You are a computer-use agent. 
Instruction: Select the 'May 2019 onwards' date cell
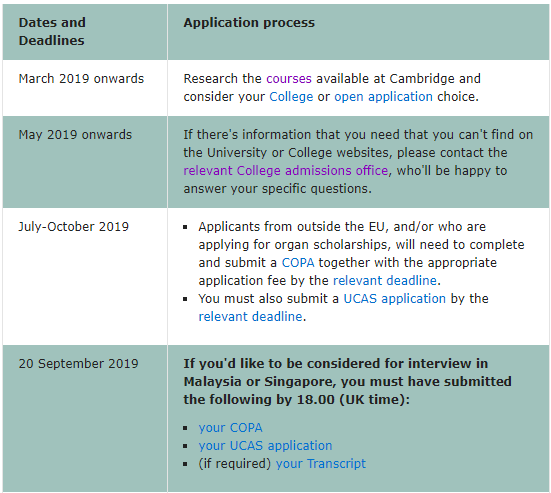point(75,135)
